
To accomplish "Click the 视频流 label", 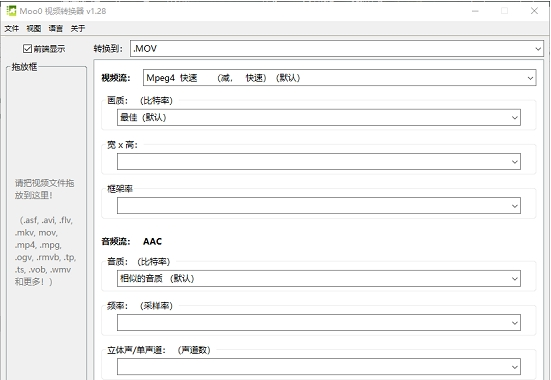I will tap(116, 78).
